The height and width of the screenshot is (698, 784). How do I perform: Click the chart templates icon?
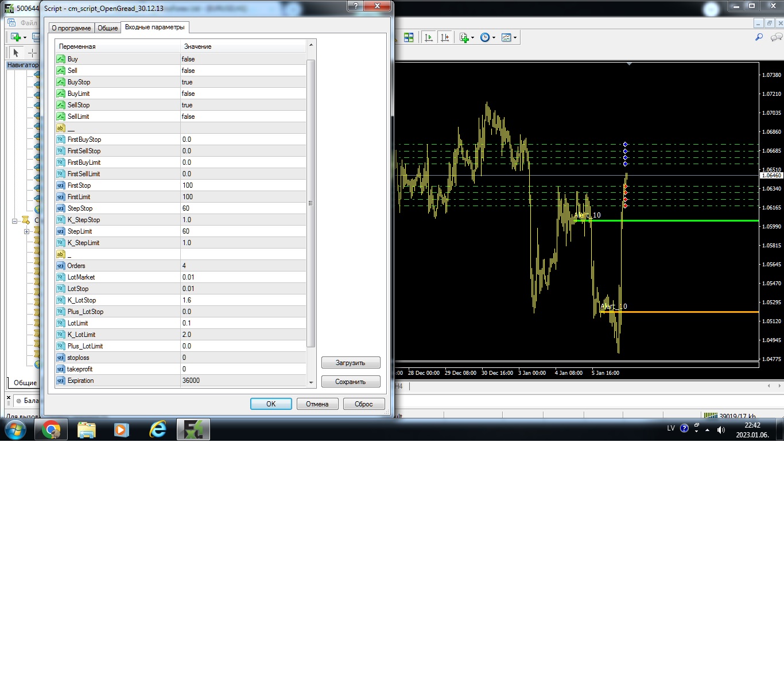tap(506, 37)
